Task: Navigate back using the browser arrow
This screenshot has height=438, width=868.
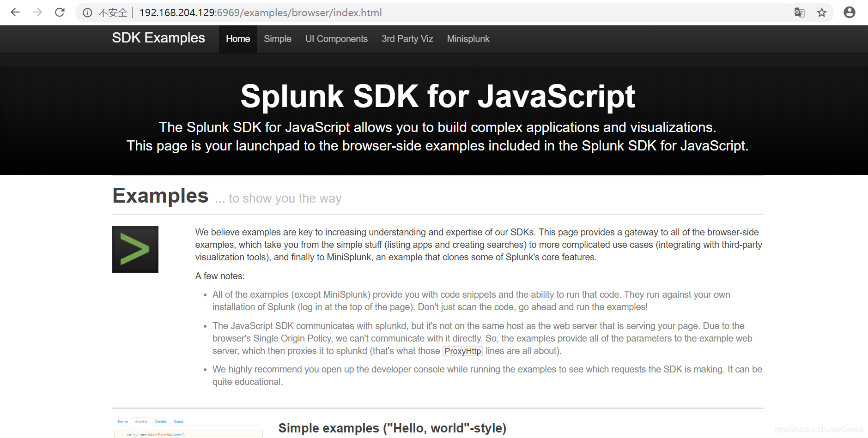Action: pos(15,12)
